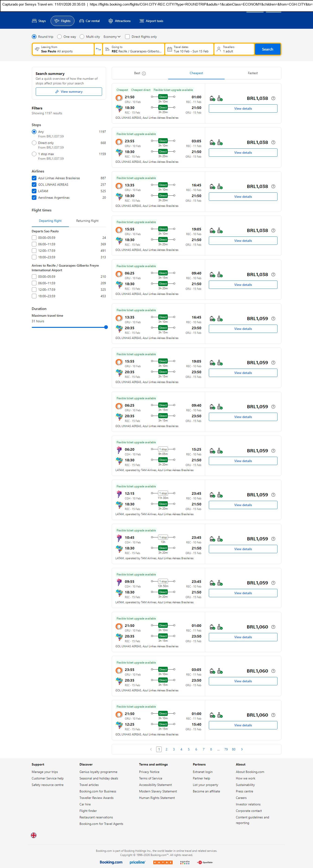Click the info icon beside the Best tab
Image resolution: width=313 pixels, height=868 pixels.
144,73
